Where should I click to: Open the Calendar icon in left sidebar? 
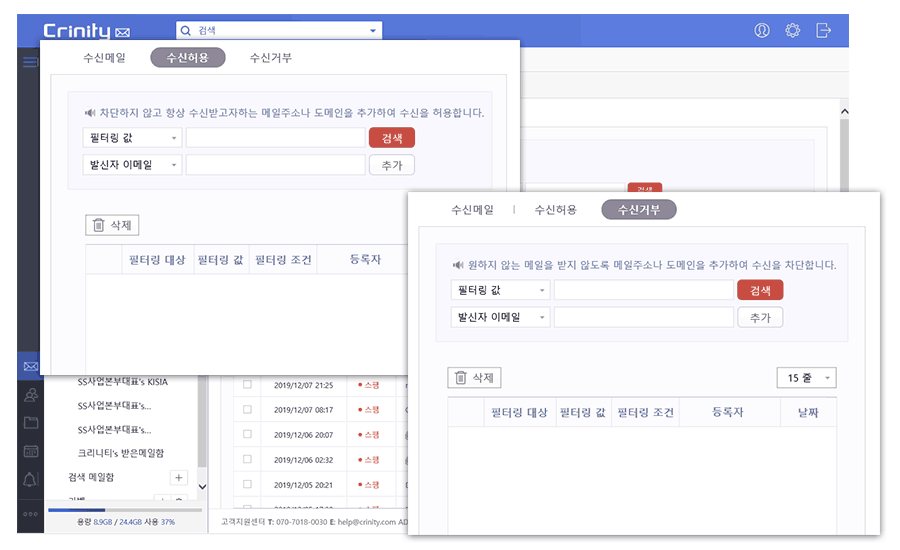point(30,451)
